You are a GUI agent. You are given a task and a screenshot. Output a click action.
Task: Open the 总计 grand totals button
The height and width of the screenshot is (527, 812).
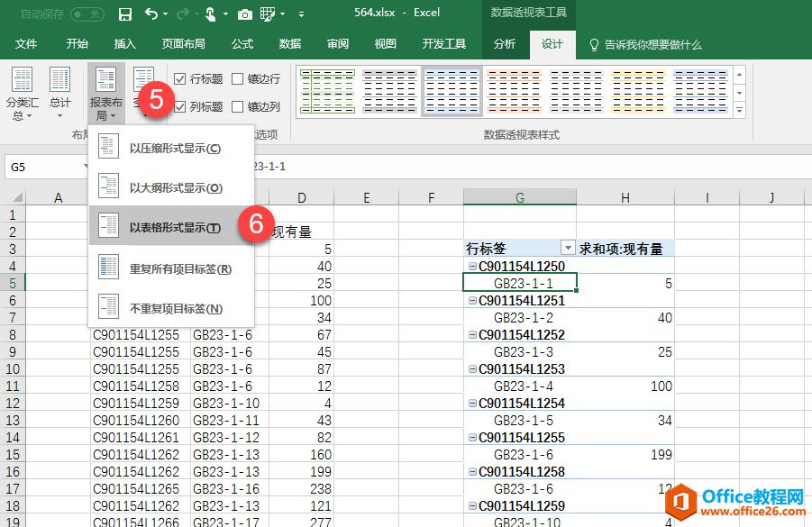point(60,94)
